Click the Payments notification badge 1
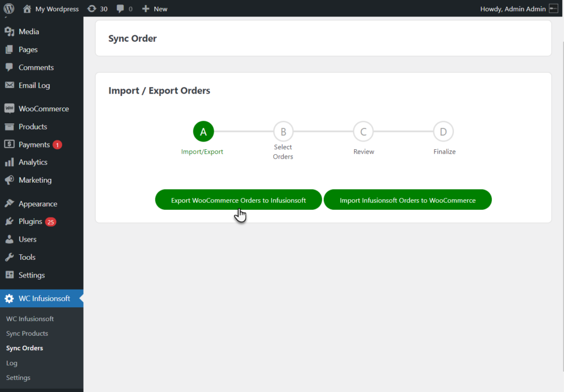 click(57, 145)
